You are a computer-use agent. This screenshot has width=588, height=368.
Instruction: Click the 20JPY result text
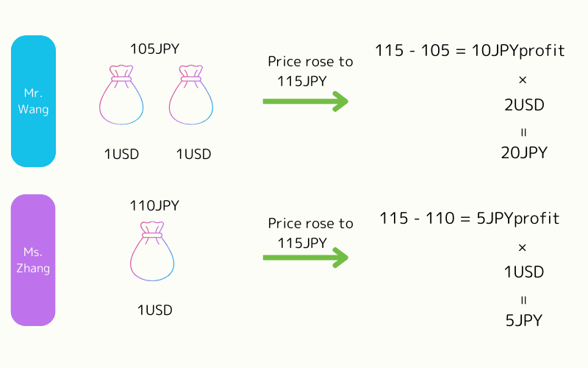(523, 152)
